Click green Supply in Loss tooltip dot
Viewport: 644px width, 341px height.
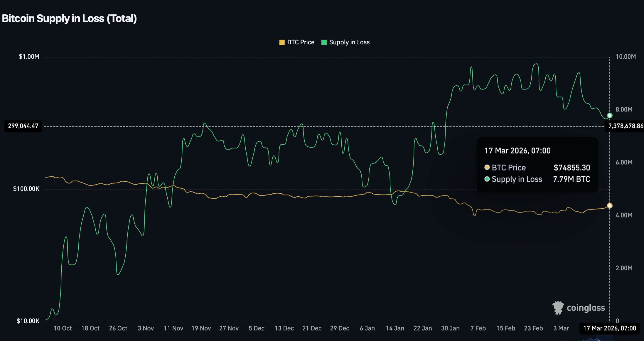click(x=487, y=179)
